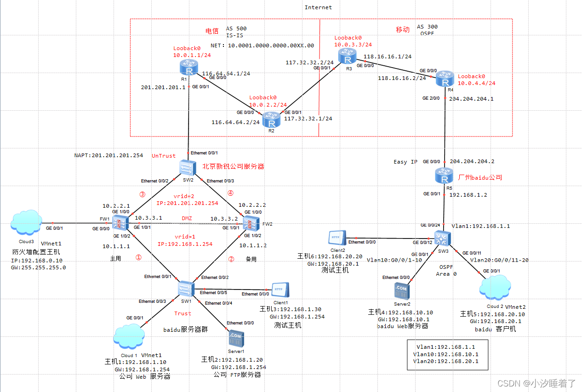Select router R5 icon
The height and width of the screenshot is (392, 582).
(445, 176)
